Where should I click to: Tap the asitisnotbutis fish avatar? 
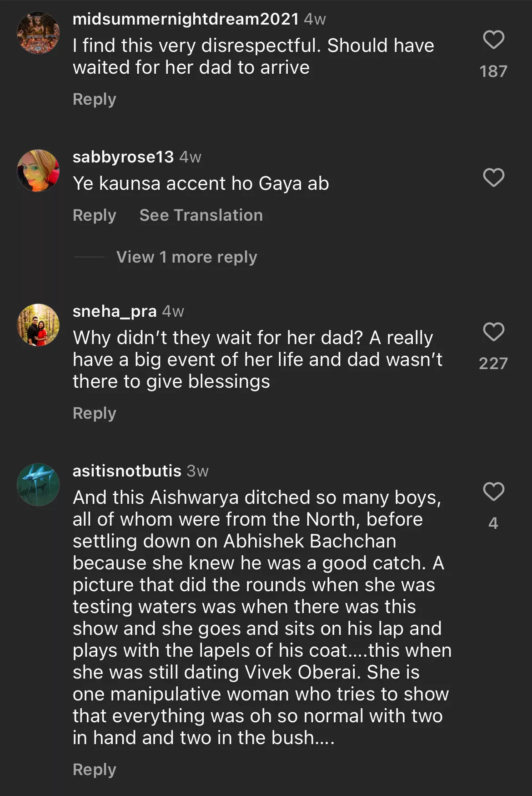38,485
